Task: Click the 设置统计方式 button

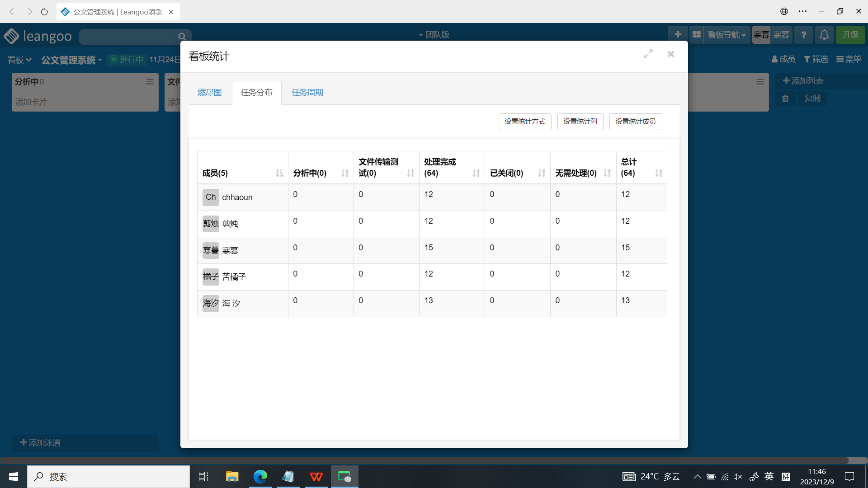Action: (x=525, y=122)
